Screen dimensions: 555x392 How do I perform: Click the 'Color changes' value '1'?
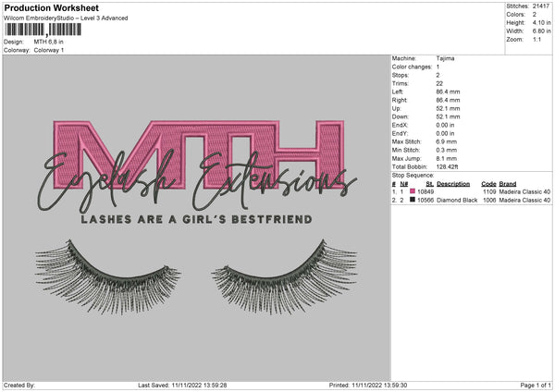click(438, 67)
